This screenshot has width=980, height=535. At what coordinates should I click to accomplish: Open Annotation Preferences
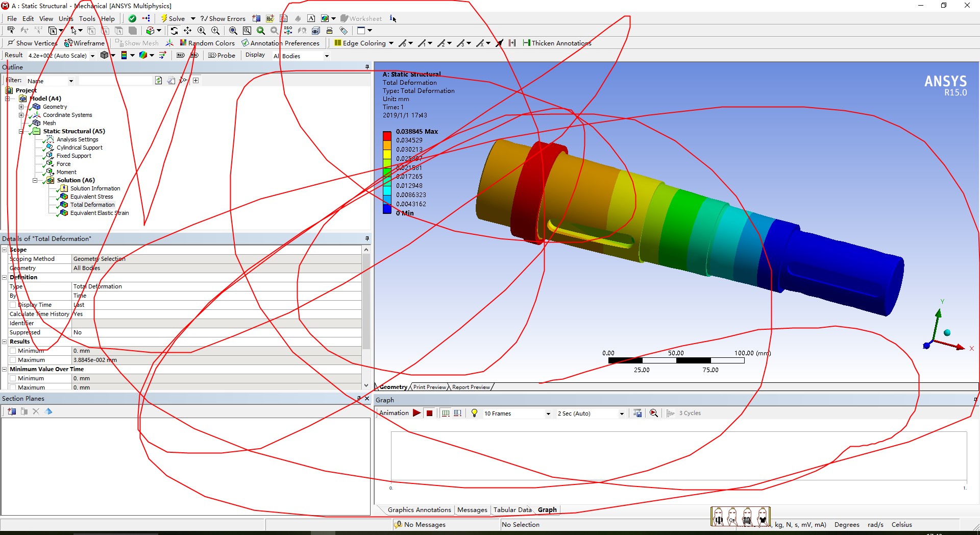pos(280,43)
